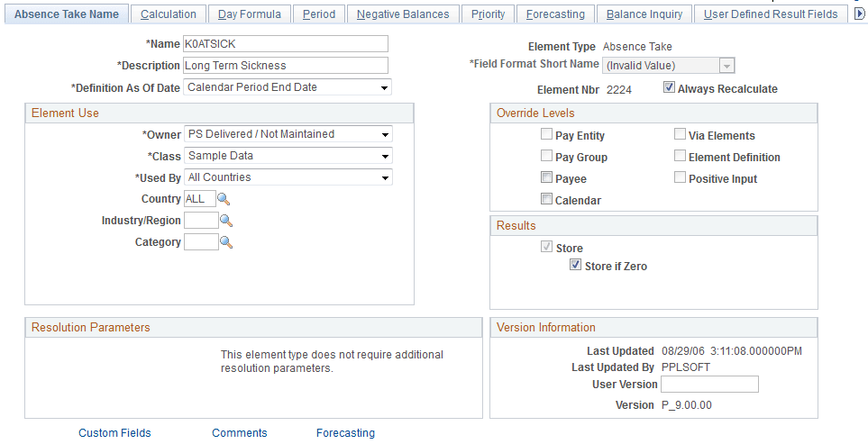Click the Forecasting link at bottom
Viewport: 868px width, 444px height.
pyautogui.click(x=345, y=433)
